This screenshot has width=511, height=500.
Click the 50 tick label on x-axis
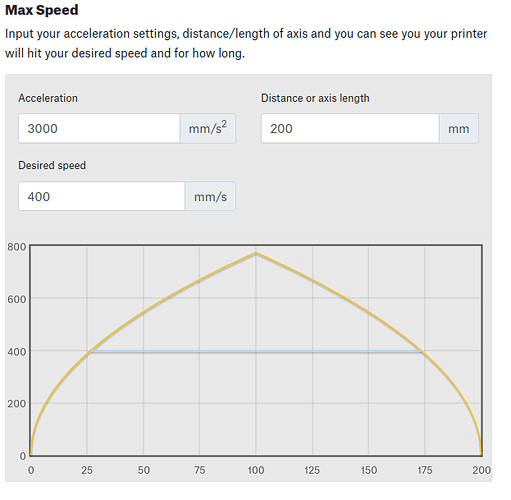[x=144, y=470]
